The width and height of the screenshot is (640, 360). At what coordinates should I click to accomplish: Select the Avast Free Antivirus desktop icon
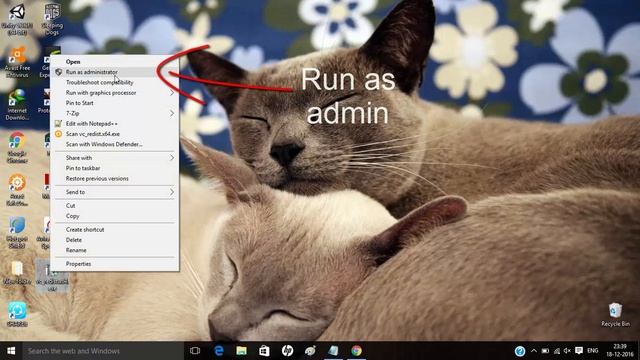17,62
